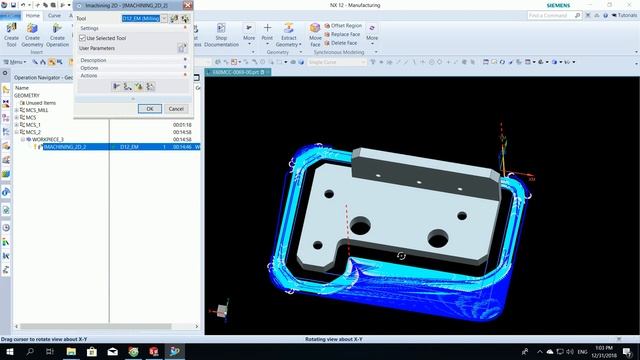
Task: Click the resource bar settings gear icon
Action: (x=5, y=73)
